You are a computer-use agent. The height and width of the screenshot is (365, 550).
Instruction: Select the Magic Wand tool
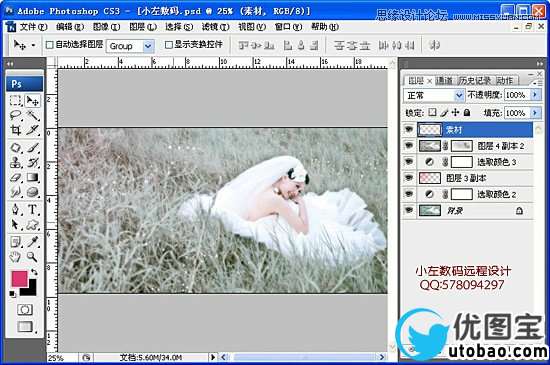tap(33, 115)
